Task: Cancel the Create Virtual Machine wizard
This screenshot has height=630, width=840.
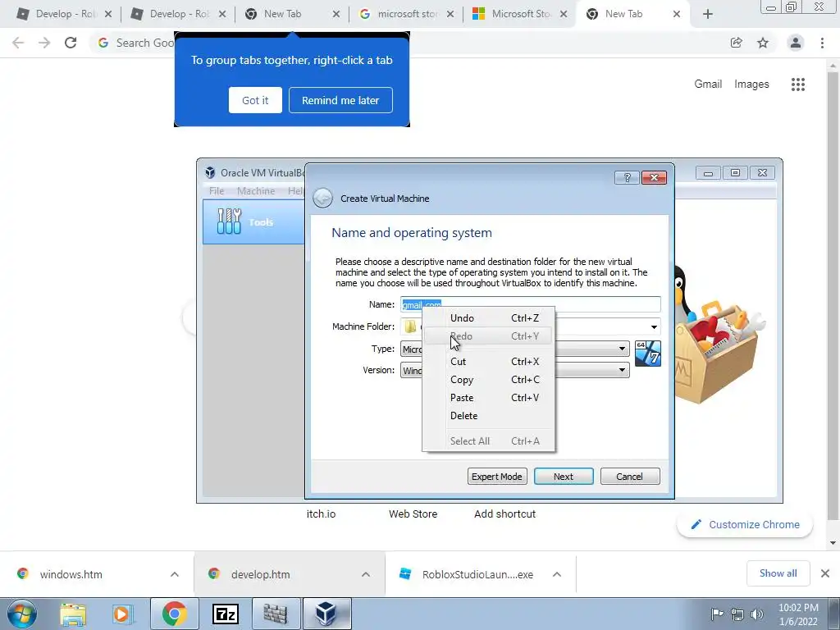Action: point(629,477)
